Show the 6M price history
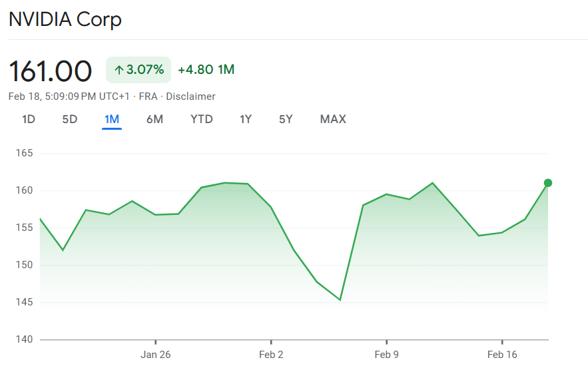This screenshot has width=588, height=368. point(154,119)
